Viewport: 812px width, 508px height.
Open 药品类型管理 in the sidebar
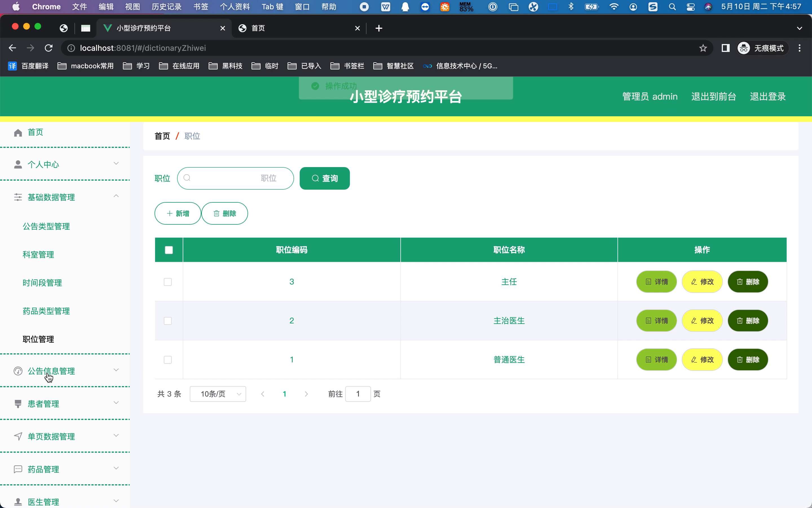[x=46, y=311]
